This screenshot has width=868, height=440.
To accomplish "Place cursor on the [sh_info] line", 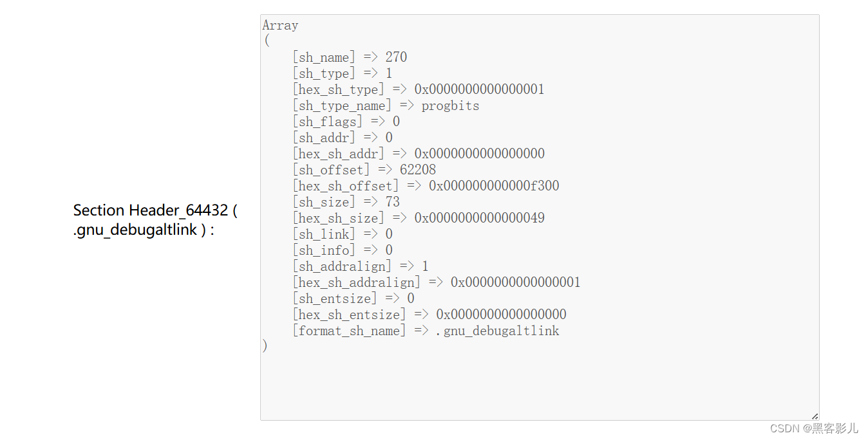I will [341, 250].
